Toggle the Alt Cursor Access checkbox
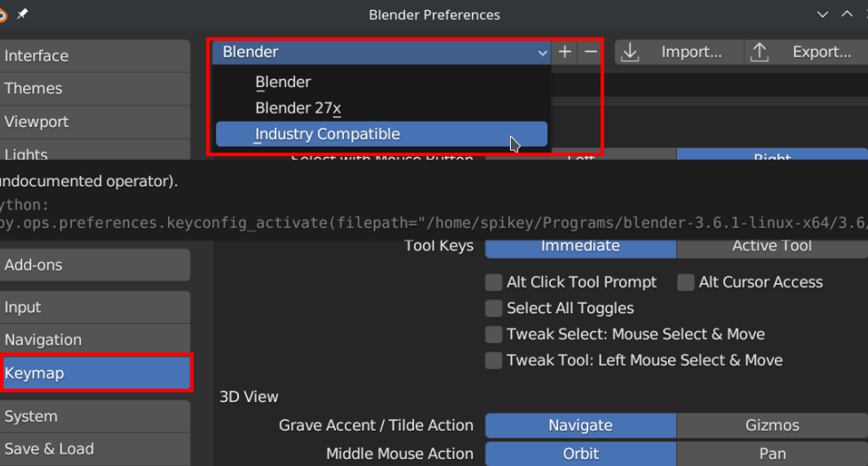The width and height of the screenshot is (868, 466). pyautogui.click(x=686, y=282)
